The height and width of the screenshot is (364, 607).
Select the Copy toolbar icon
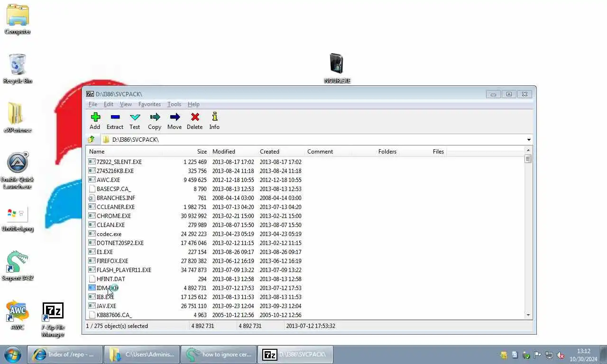(x=155, y=117)
